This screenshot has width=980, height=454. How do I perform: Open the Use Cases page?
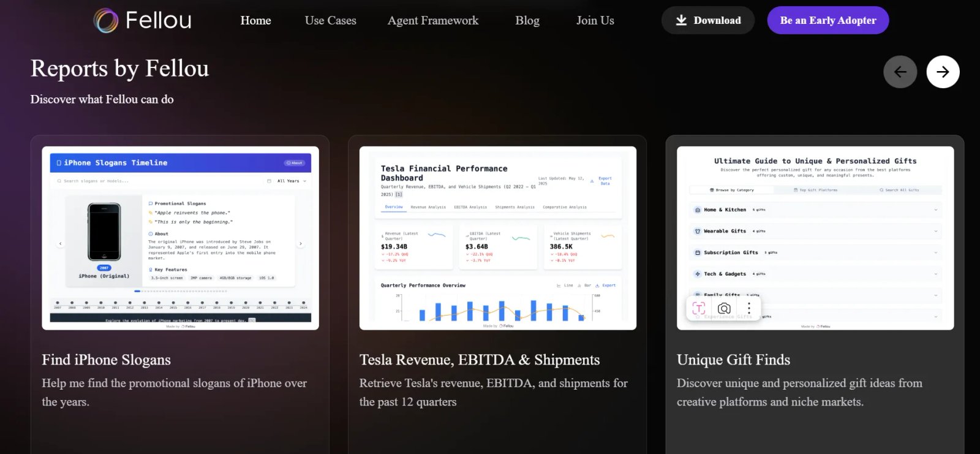point(330,20)
